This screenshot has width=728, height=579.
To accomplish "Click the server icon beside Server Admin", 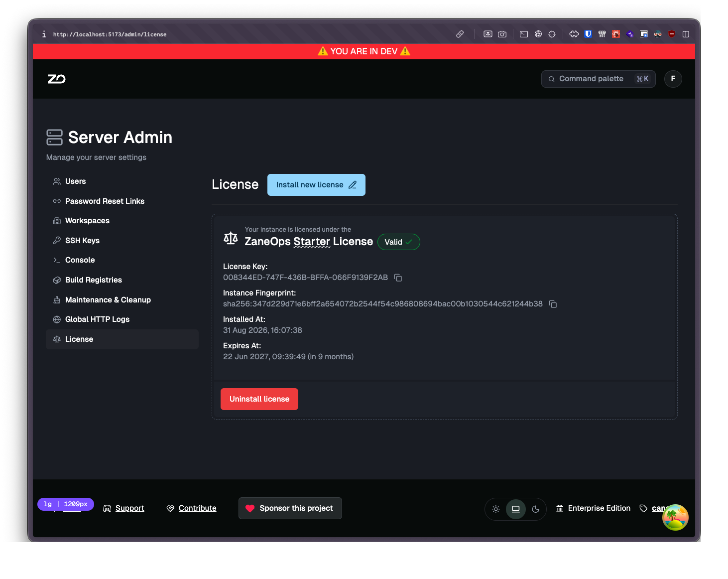I will click(54, 138).
